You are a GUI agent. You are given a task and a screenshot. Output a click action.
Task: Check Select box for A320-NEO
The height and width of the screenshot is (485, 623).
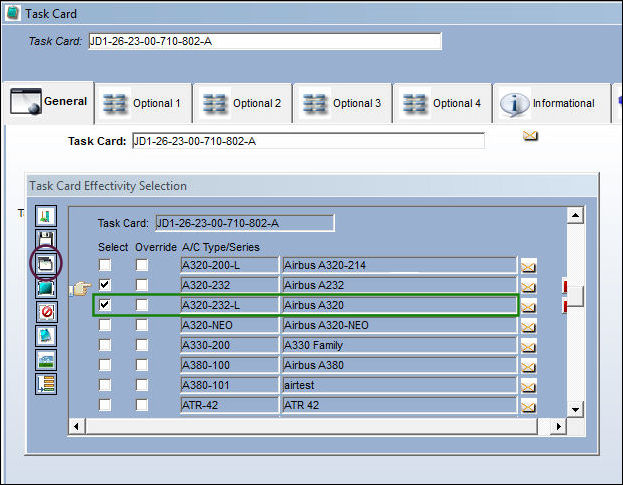[105, 325]
